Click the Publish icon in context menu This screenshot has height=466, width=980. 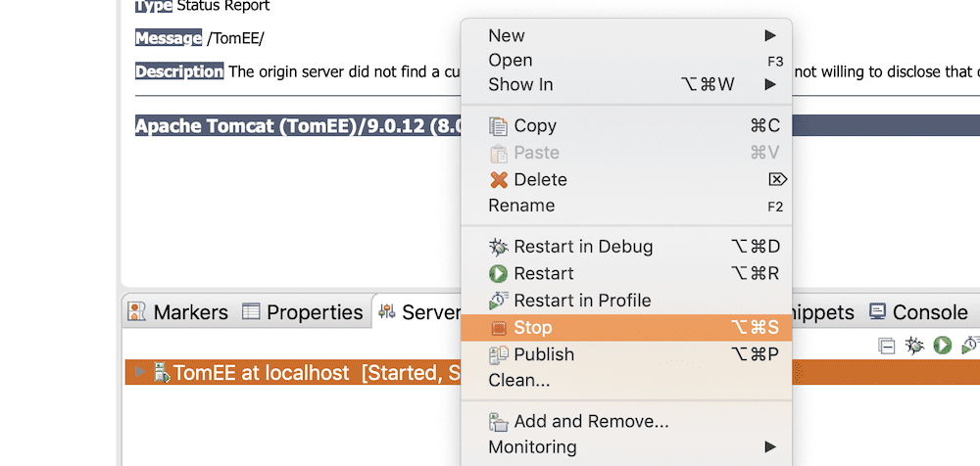pyautogui.click(x=498, y=354)
